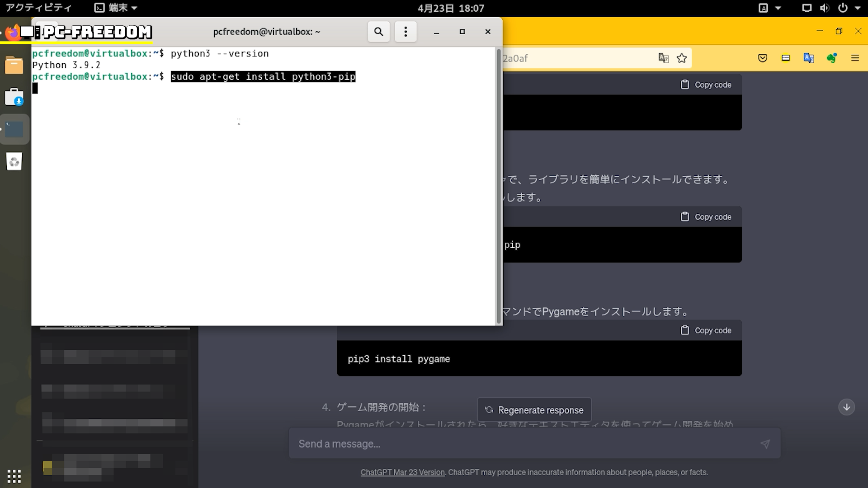Copy code for pip3 install pygame
The width and height of the screenshot is (868, 488).
tap(706, 330)
